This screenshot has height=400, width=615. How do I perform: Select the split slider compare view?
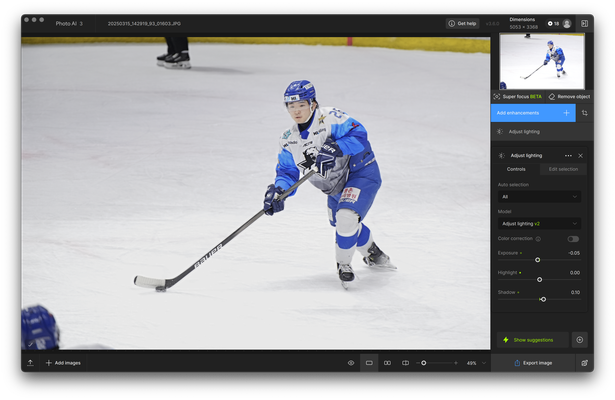(x=406, y=363)
